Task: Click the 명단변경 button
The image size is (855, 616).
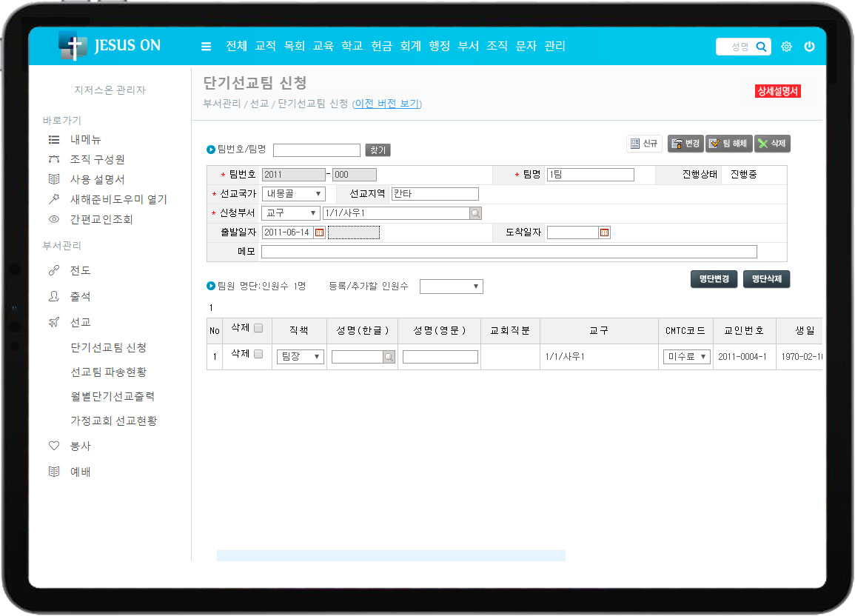Action: pos(714,279)
